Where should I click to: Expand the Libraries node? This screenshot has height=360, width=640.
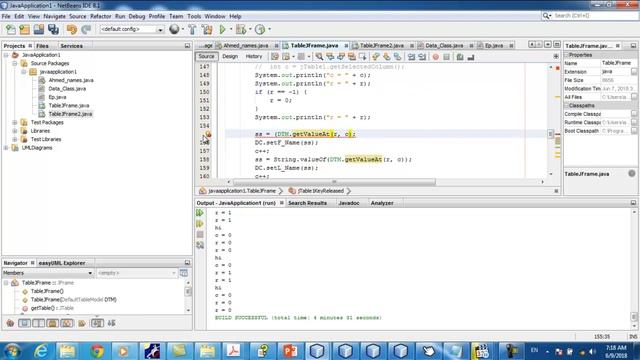tap(15, 131)
